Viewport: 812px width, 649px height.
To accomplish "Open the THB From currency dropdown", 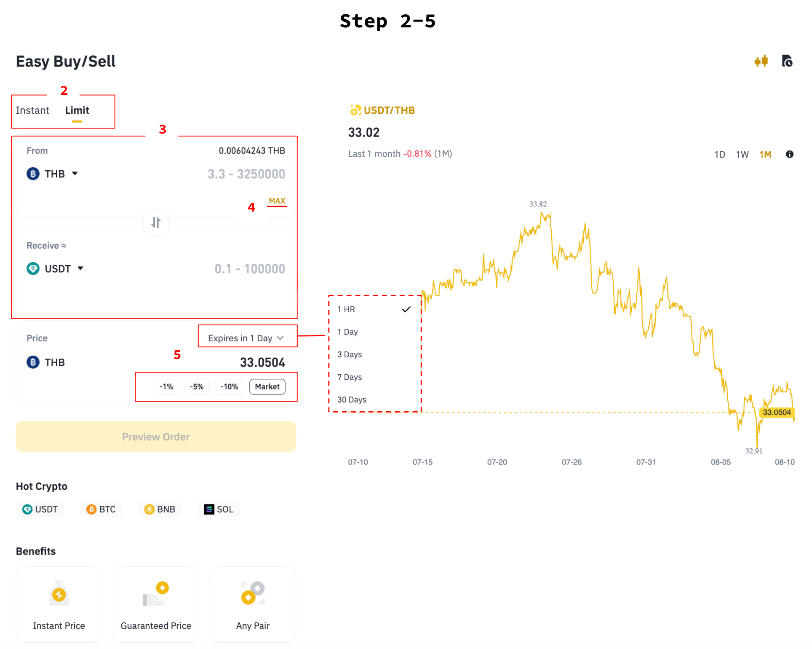I will pyautogui.click(x=53, y=174).
